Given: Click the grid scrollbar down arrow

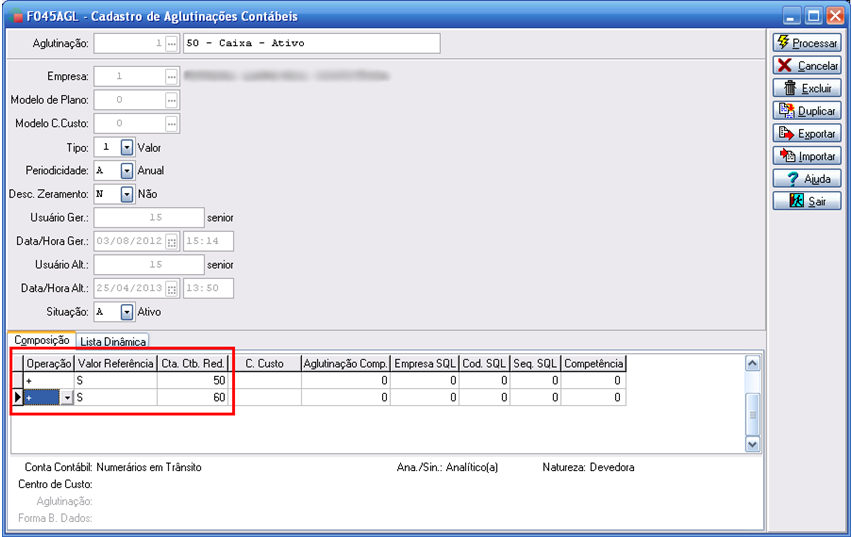Looking at the screenshot, I should point(753,444).
